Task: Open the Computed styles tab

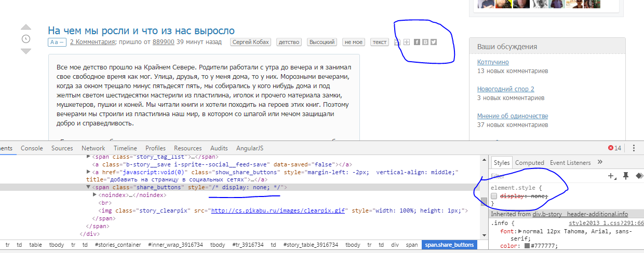Action: [529, 162]
